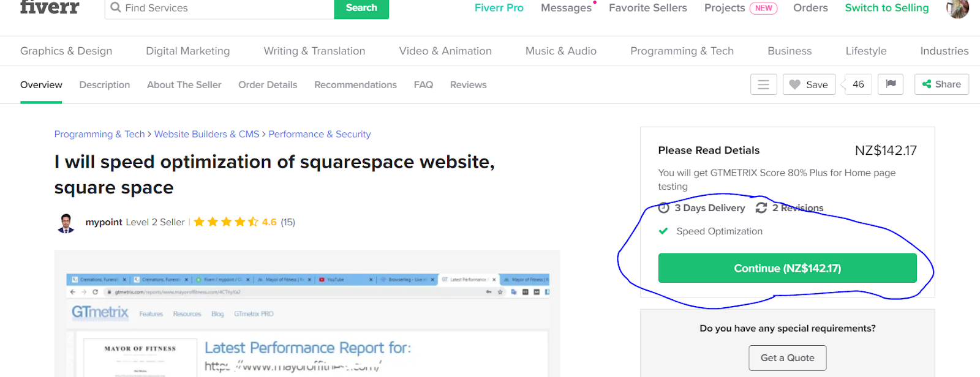Open Industries category
980x377 pixels.
click(x=944, y=51)
